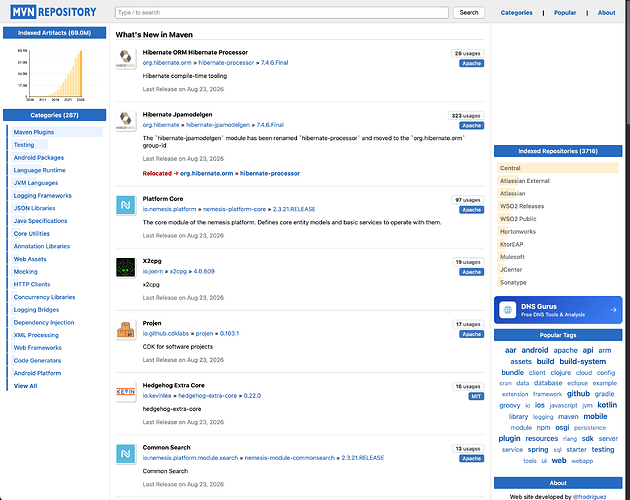Open the Indexed Artifacts (69.0M) header

(x=55, y=33)
